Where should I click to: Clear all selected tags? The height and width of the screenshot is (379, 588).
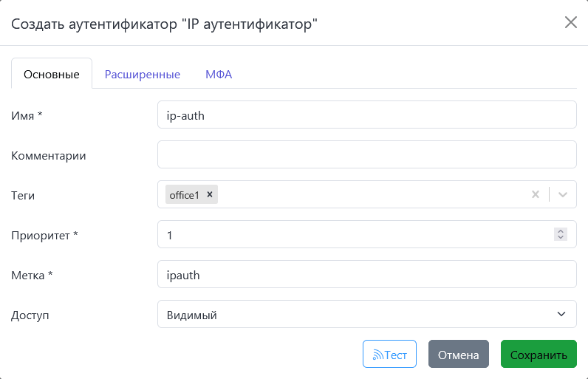(x=536, y=194)
